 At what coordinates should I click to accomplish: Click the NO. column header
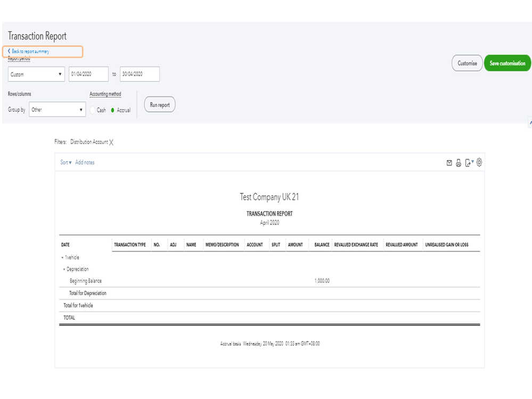point(157,245)
